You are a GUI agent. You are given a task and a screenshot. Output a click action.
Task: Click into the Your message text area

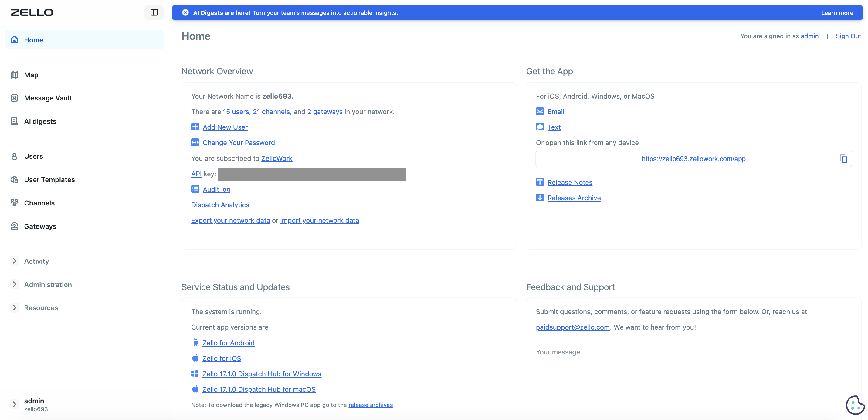693,381
